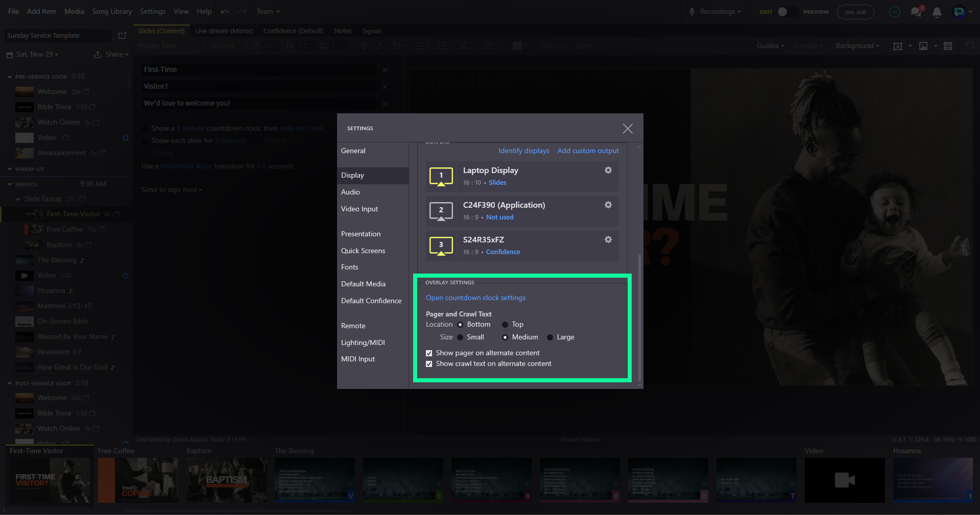Switch to the Live stream (Mirror) tab

pyautogui.click(x=224, y=31)
